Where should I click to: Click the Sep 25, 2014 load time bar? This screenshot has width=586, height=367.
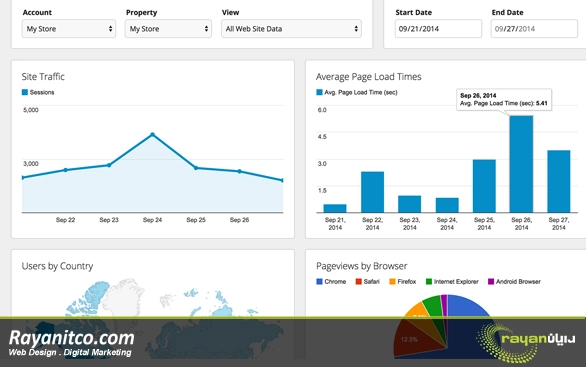click(x=484, y=186)
